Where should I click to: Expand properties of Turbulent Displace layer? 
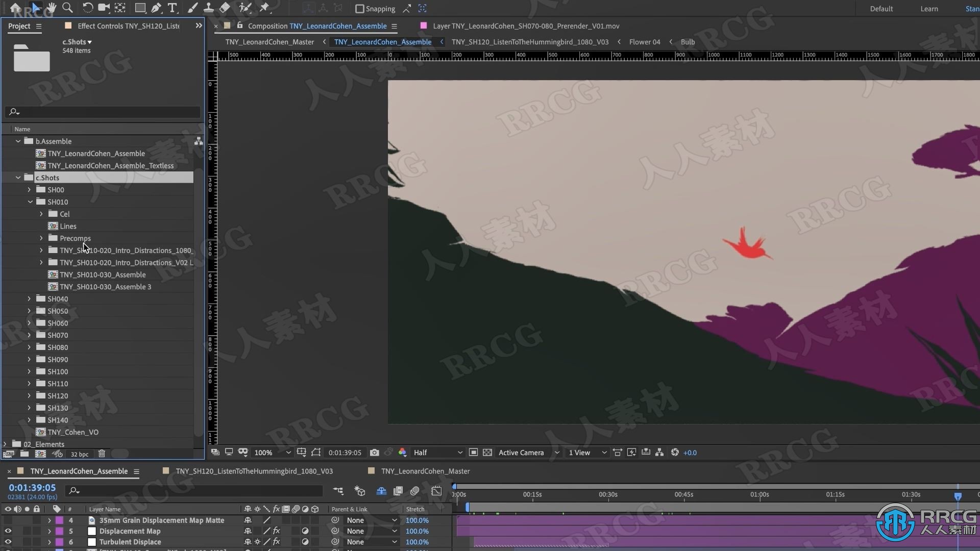click(50, 542)
